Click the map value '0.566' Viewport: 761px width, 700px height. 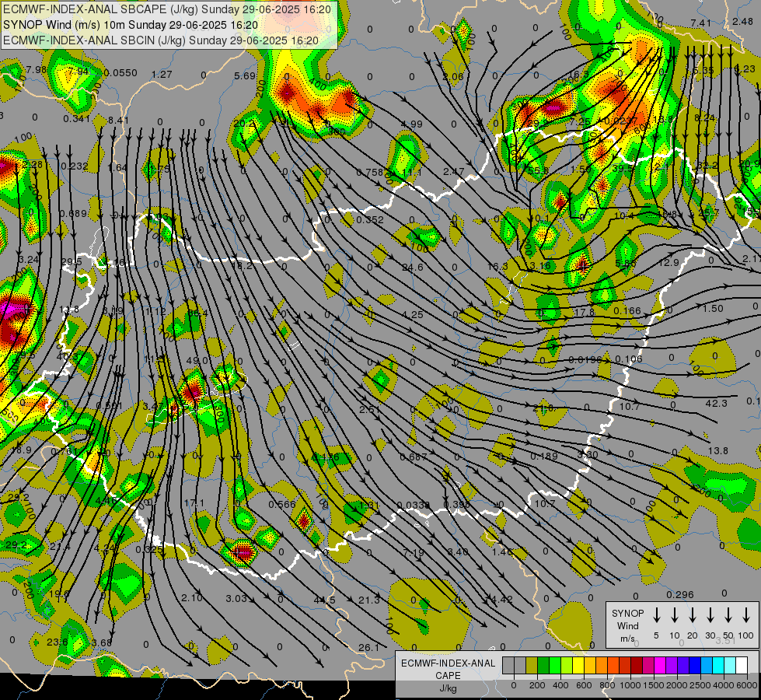tap(282, 504)
